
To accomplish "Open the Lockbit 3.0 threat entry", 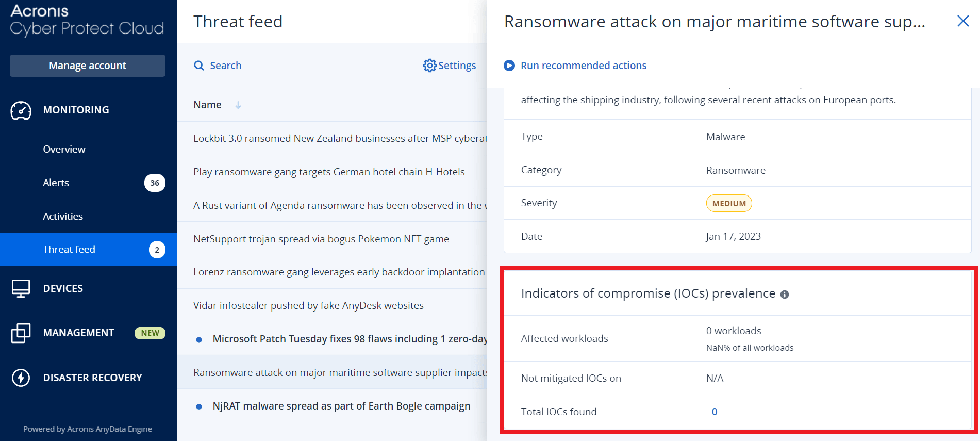I will click(339, 138).
